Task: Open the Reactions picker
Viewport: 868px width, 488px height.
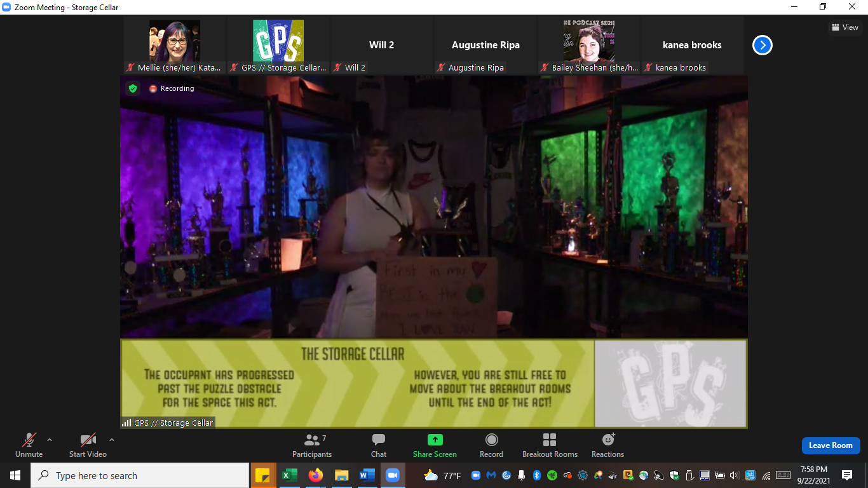Action: point(607,445)
